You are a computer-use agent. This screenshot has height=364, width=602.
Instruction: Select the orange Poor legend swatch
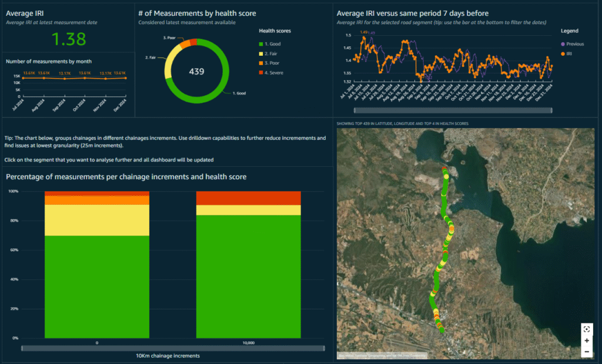261,63
